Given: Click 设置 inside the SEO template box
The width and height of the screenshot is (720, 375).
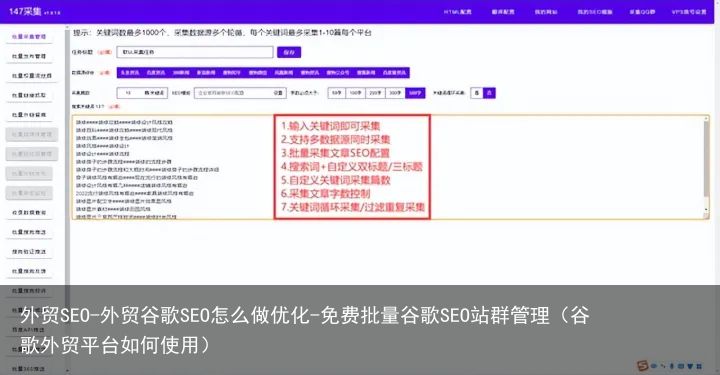Looking at the screenshot, I should click(278, 93).
